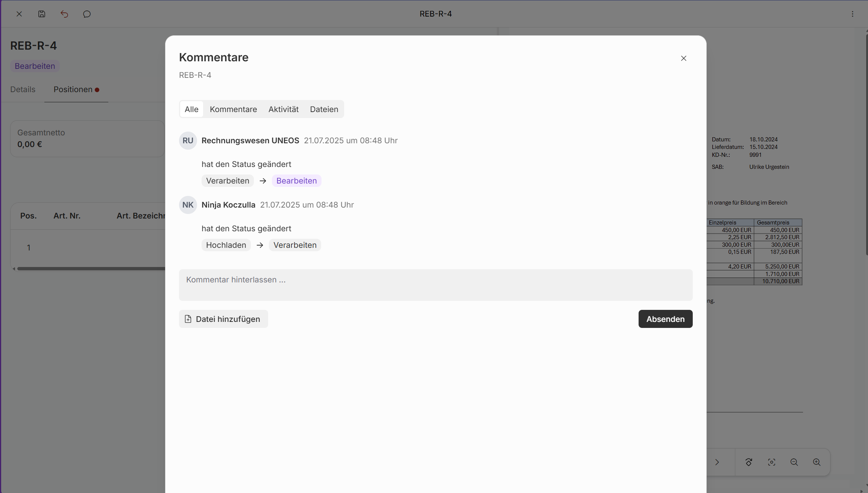Image resolution: width=868 pixels, height=493 pixels.
Task: Show only the Aktivität entries
Action: [x=283, y=109]
